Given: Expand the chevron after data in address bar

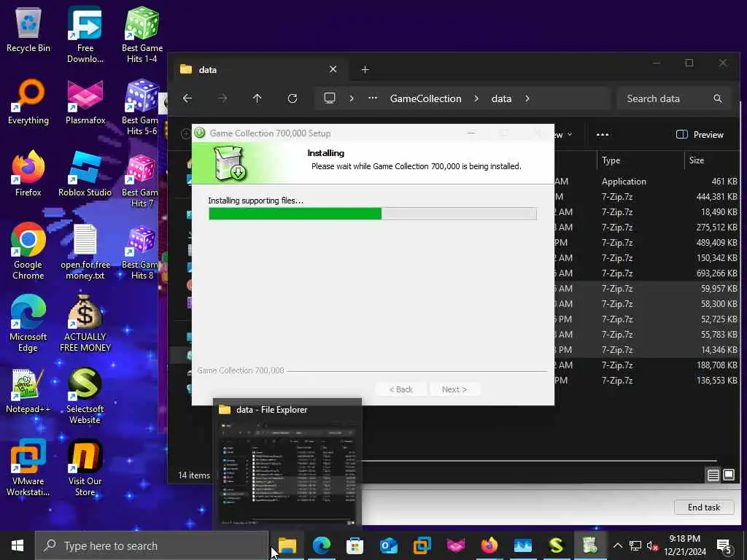Looking at the screenshot, I should tap(527, 98).
